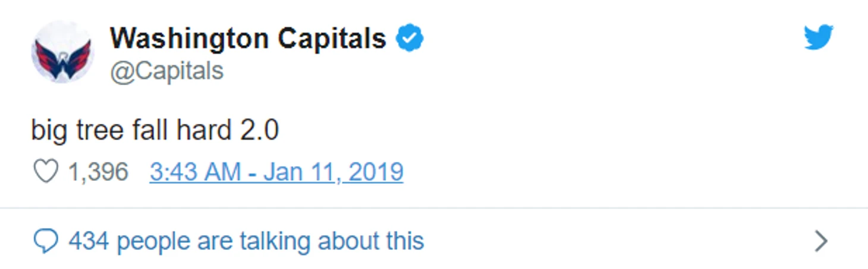This screenshot has height=269, width=868.
Task: Click the 1,396 likes count
Action: (98, 172)
